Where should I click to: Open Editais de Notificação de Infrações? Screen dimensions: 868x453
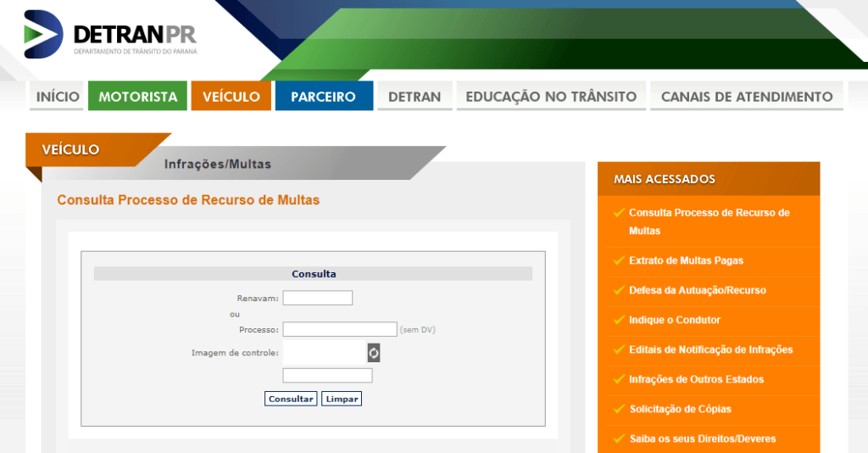coord(710,350)
